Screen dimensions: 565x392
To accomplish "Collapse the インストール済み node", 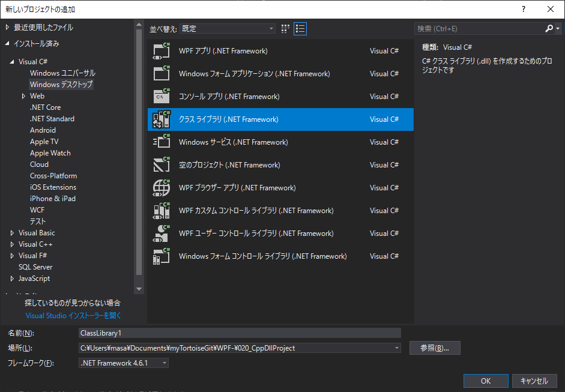I will click(7, 44).
